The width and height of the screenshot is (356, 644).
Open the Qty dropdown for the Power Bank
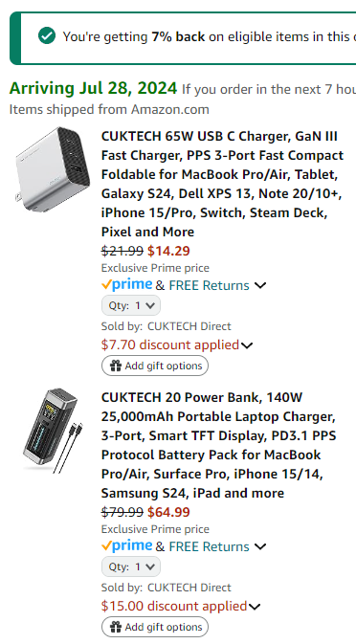click(x=131, y=566)
